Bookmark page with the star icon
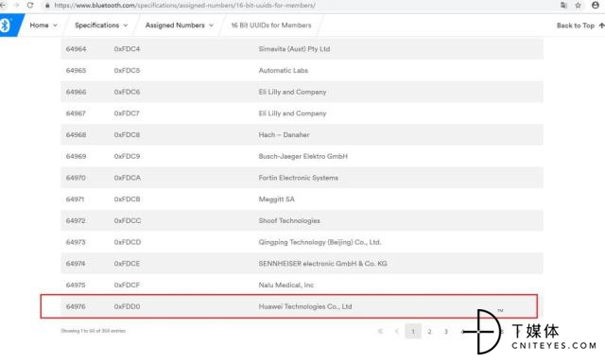 tap(578, 5)
